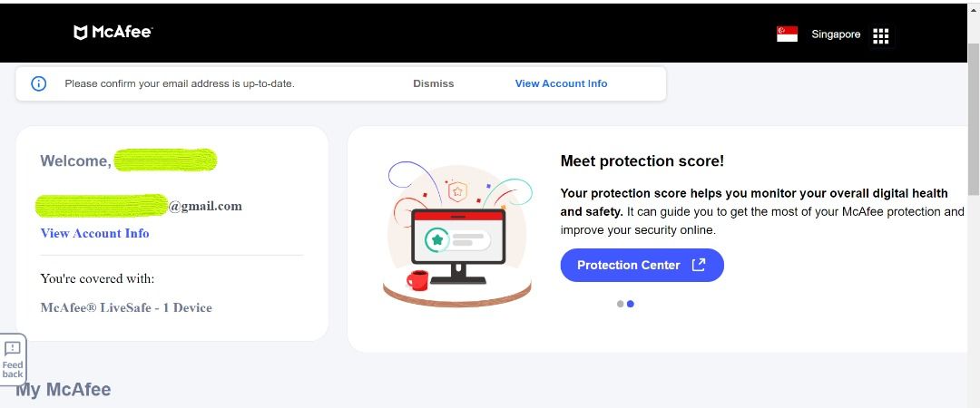Image resolution: width=980 pixels, height=408 pixels.
Task: Dismiss the email confirmation notice
Action: click(433, 83)
